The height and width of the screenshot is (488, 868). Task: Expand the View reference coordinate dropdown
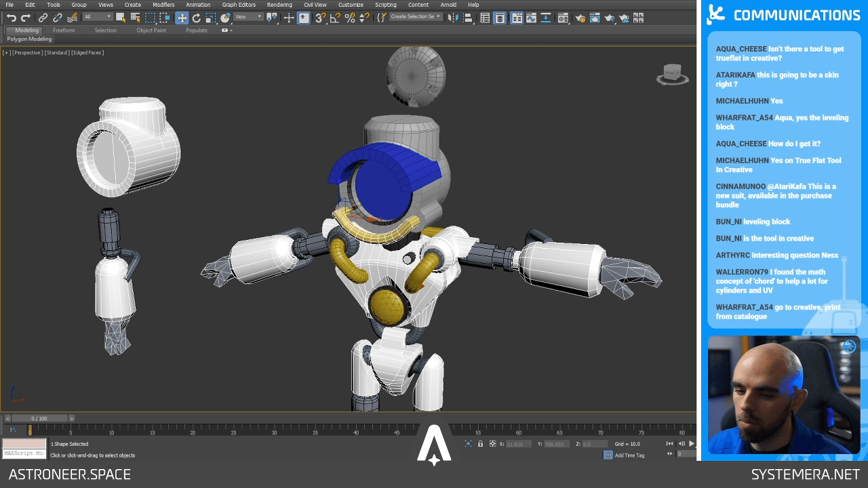[248, 17]
